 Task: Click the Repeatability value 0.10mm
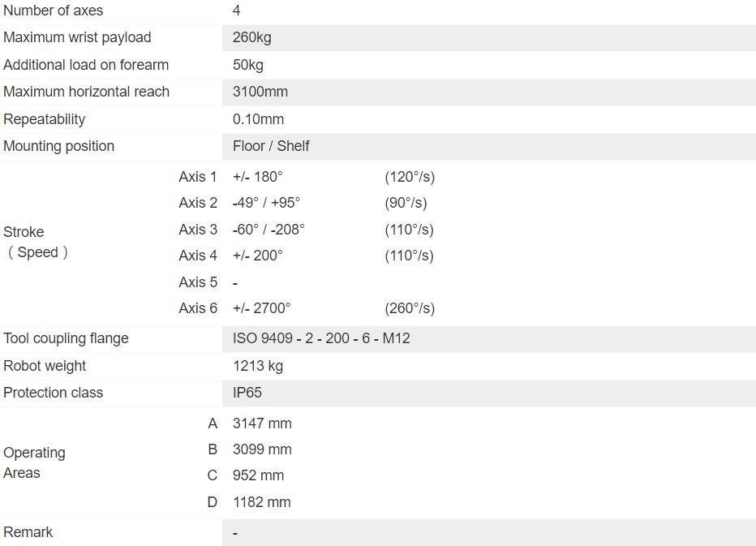[x=259, y=119]
